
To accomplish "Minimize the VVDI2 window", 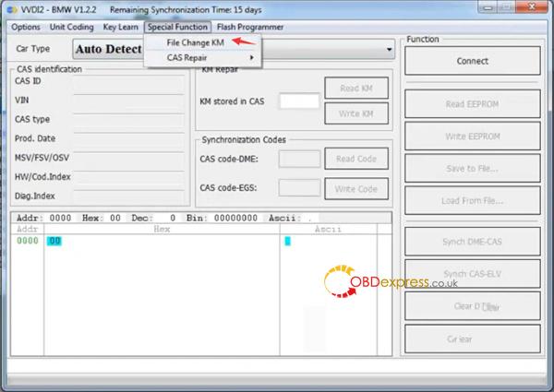I will (x=488, y=6).
